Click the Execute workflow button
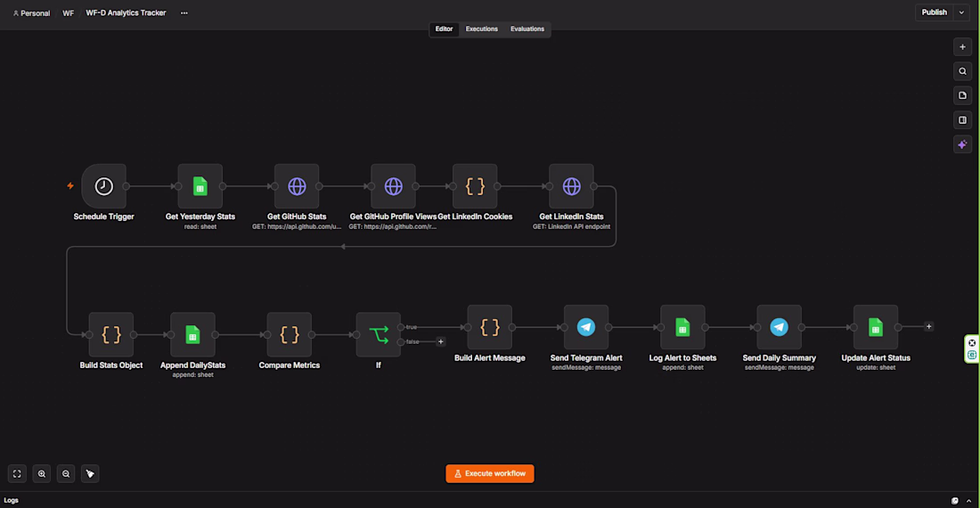The height and width of the screenshot is (508, 980). click(490, 473)
